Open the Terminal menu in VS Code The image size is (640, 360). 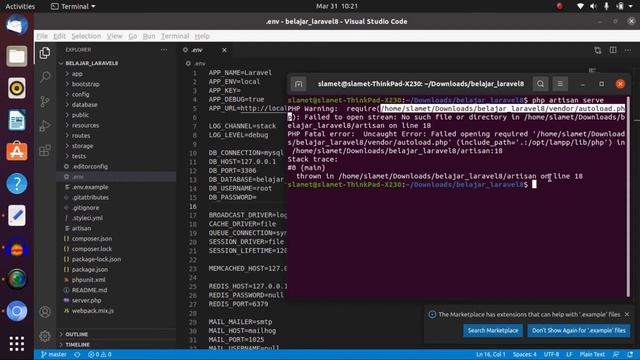pyautogui.click(x=175, y=36)
